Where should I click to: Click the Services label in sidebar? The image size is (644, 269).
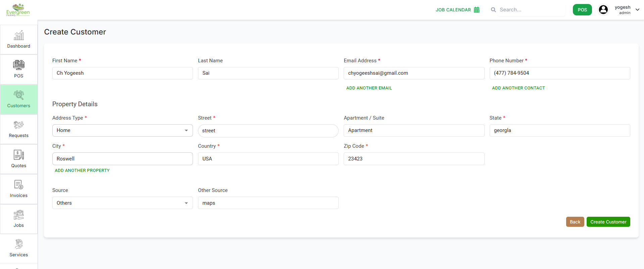click(x=19, y=255)
